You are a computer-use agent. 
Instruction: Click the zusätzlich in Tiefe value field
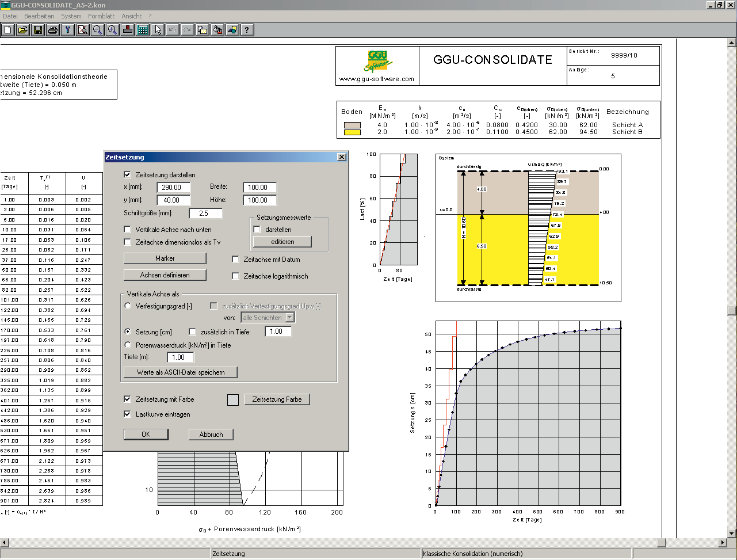pyautogui.click(x=278, y=332)
